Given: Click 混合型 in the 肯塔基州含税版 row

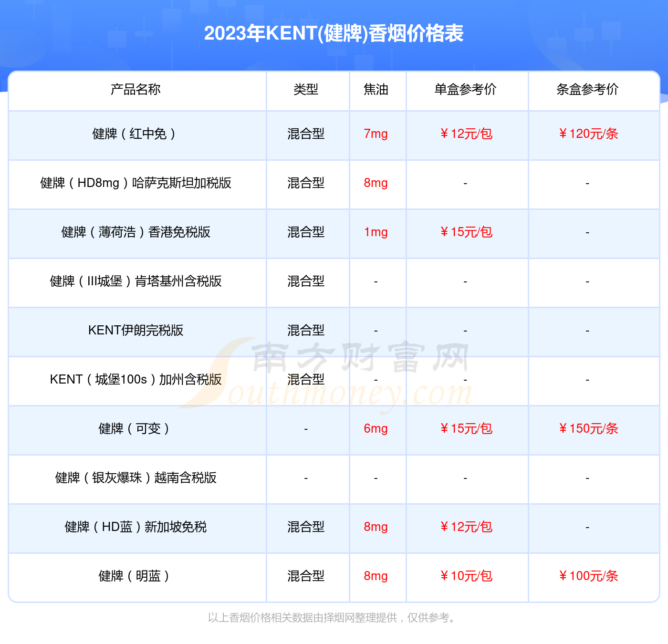Looking at the screenshot, I should pyautogui.click(x=306, y=281).
